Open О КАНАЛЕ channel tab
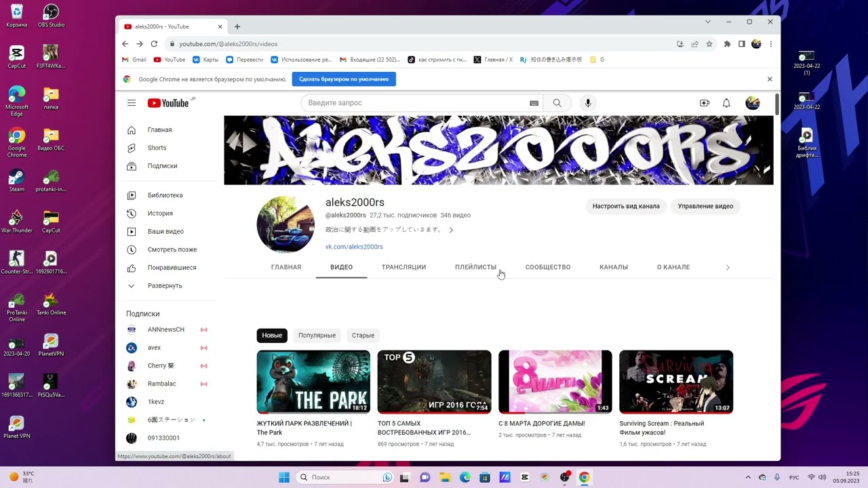Image resolution: width=868 pixels, height=488 pixels. click(673, 267)
